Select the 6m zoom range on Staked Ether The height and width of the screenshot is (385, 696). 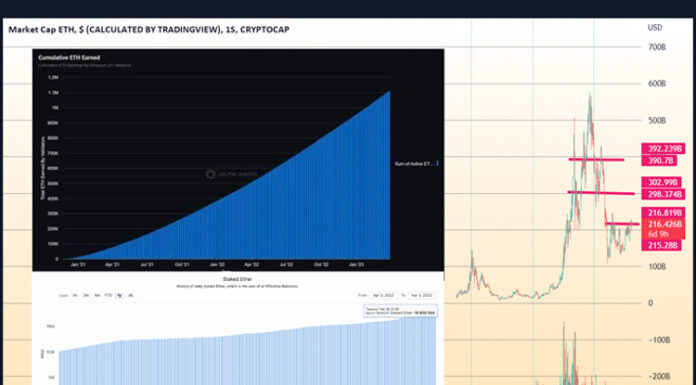point(97,295)
